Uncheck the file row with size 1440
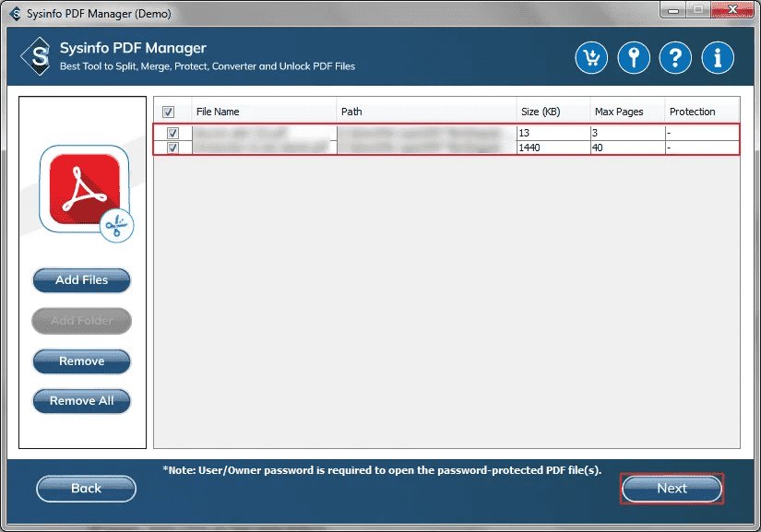Screen dimensions: 761x532 172,148
